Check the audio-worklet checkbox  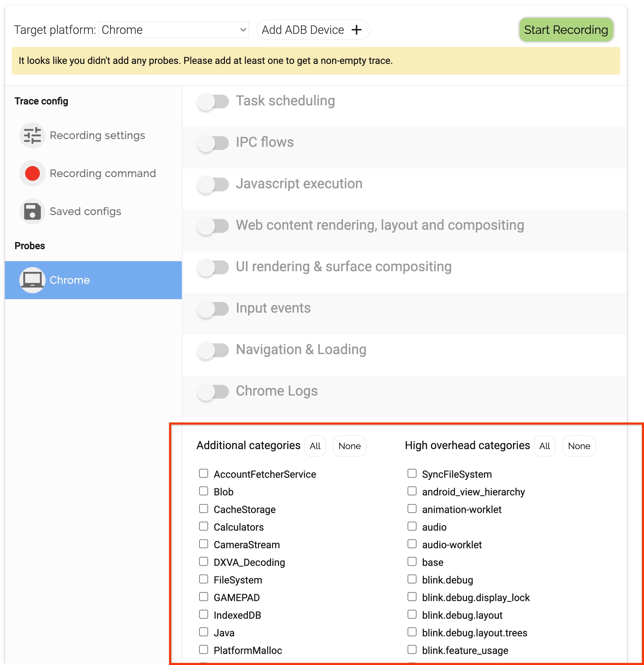412,544
